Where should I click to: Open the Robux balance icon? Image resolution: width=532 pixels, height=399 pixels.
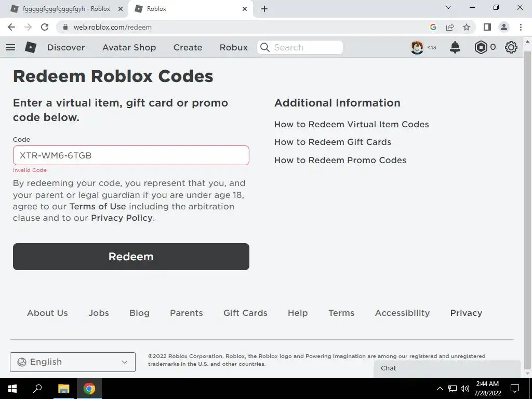point(481,47)
